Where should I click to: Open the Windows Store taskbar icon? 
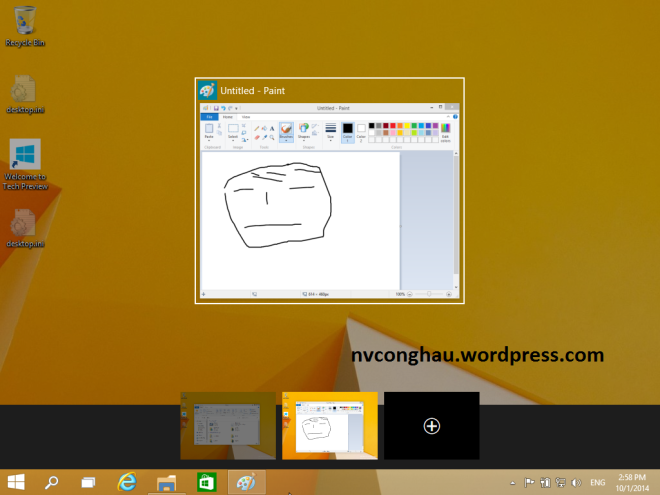[206, 482]
